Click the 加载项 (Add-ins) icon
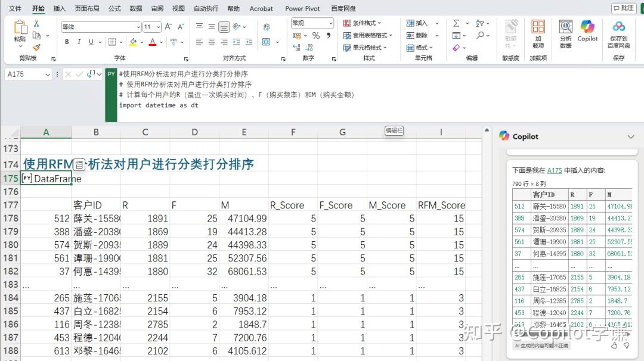This screenshot has width=644, height=361. pos(539,34)
